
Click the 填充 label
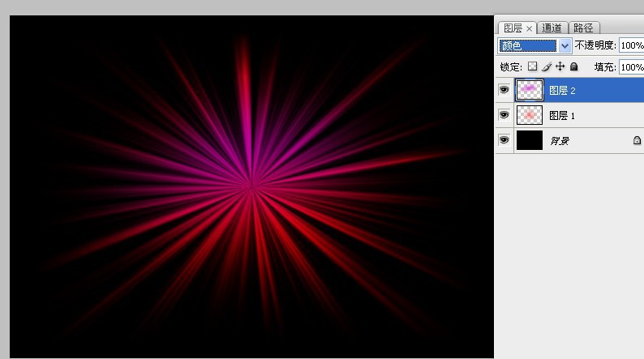pos(604,67)
